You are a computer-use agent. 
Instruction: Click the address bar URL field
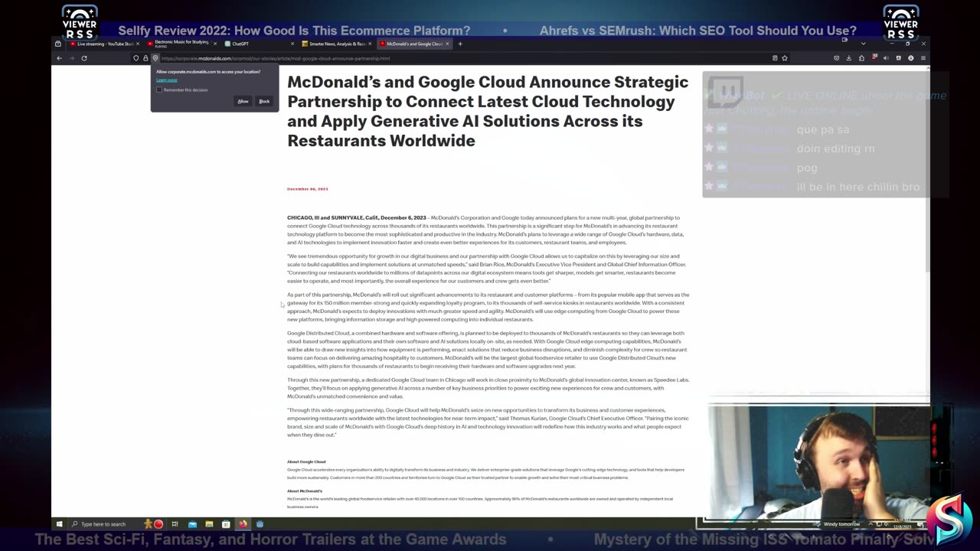tap(459, 58)
